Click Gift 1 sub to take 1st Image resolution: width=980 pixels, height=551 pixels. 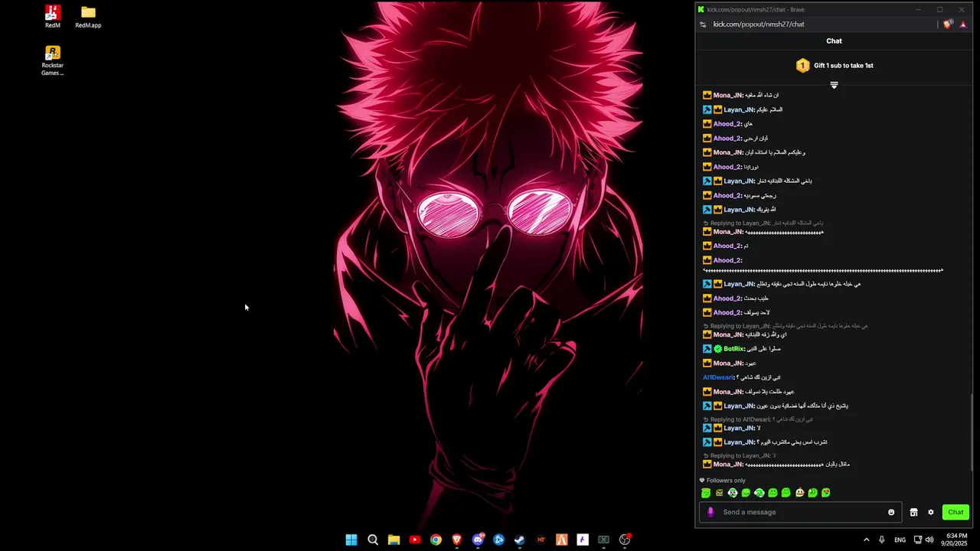(x=844, y=66)
